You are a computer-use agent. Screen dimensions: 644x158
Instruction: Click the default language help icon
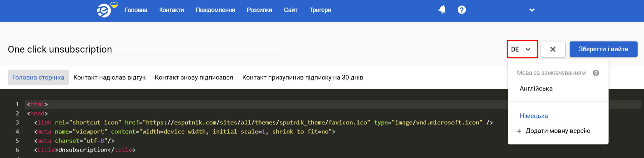[596, 73]
